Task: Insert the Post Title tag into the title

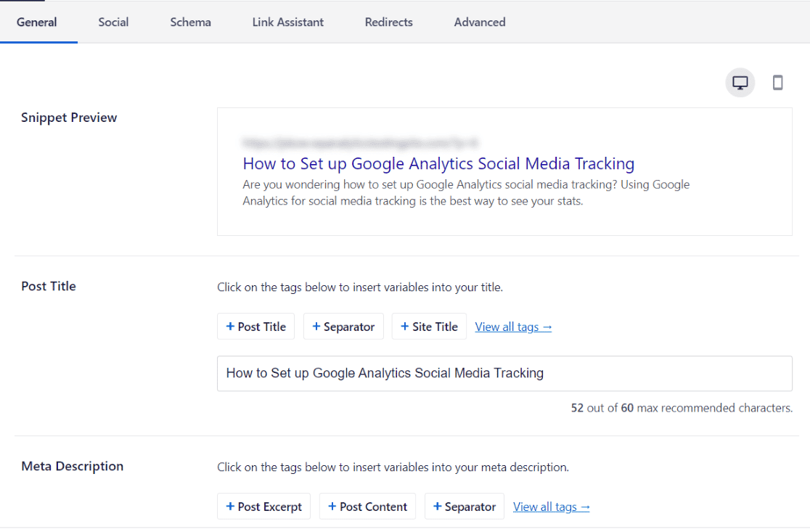Action: [255, 326]
